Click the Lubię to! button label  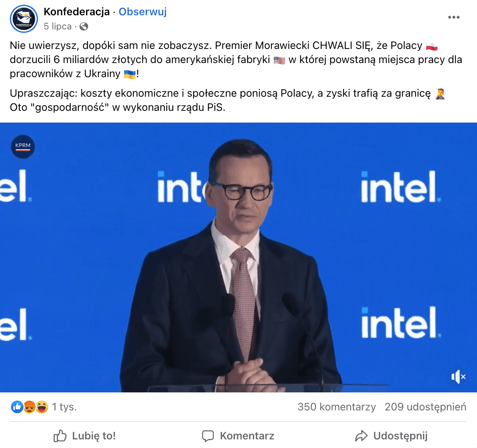click(x=94, y=436)
